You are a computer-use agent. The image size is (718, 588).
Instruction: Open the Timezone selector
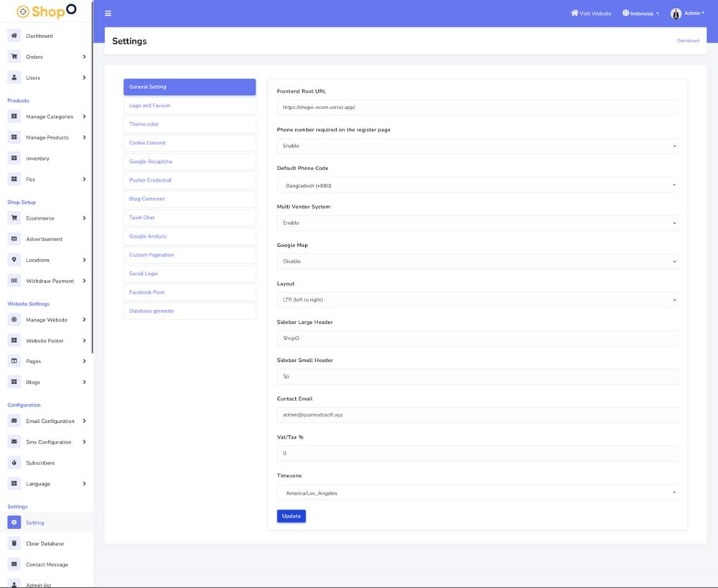pos(477,493)
